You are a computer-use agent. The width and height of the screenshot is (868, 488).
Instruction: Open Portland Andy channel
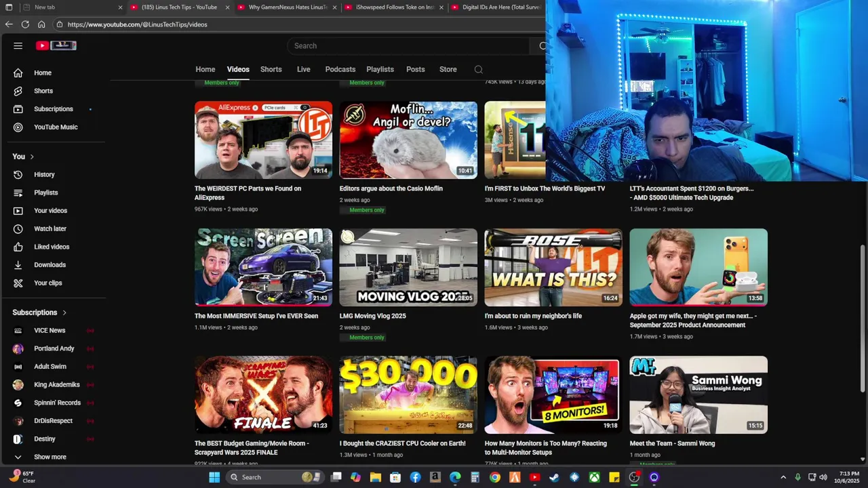[54, 348]
